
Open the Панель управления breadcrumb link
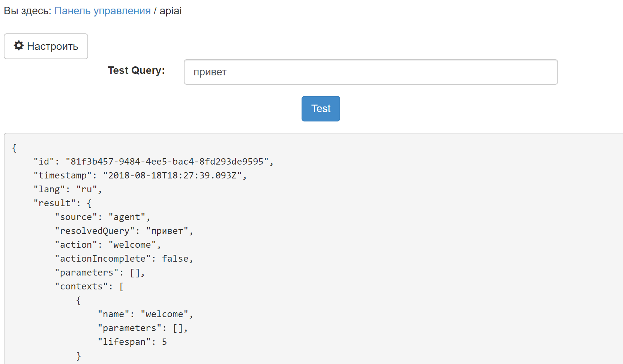[102, 11]
